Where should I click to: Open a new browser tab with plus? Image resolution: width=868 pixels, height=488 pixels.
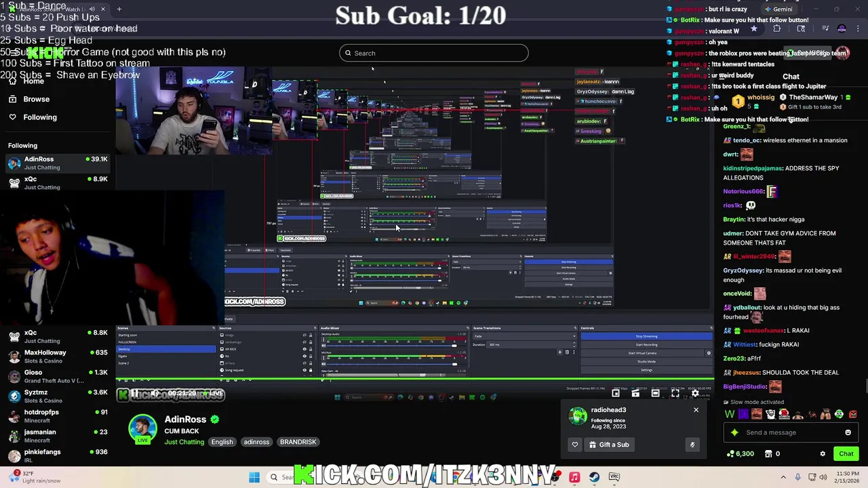119,9
